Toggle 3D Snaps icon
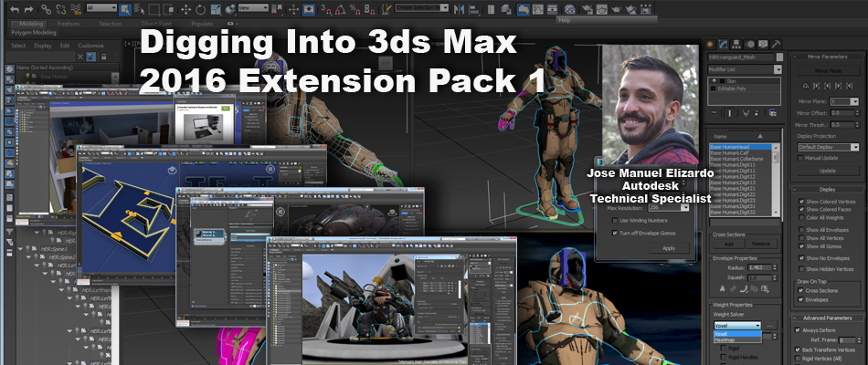Screen dimensions: 868x365 coord(326,9)
